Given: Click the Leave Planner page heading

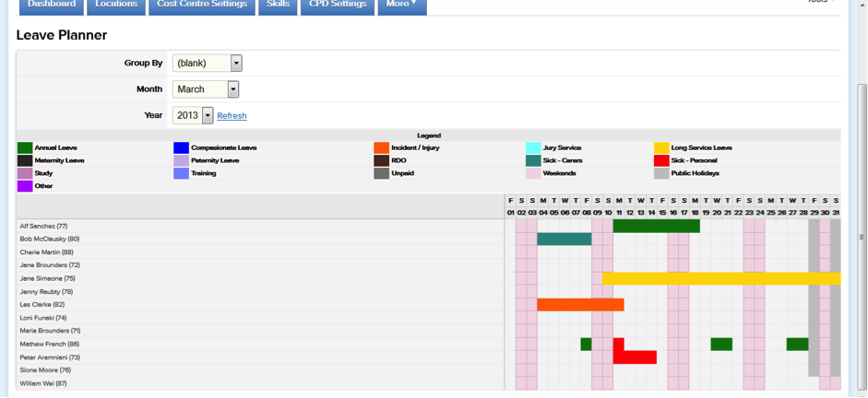Looking at the screenshot, I should [x=62, y=35].
